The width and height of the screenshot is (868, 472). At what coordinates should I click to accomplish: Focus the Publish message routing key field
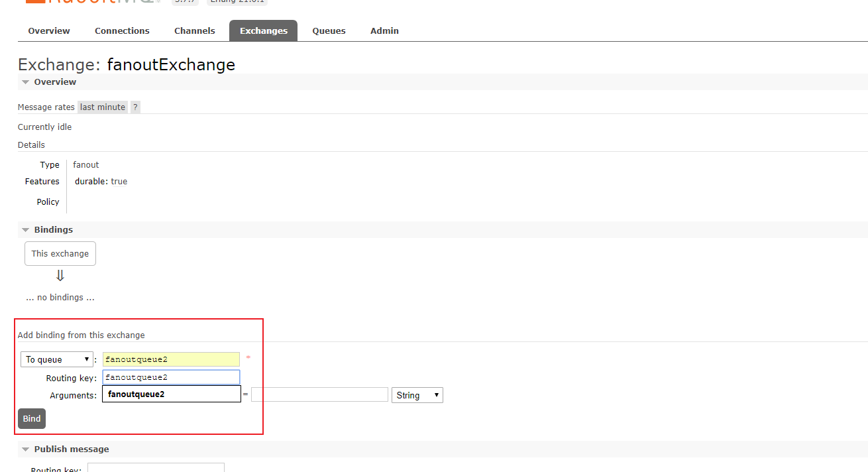tap(156, 468)
